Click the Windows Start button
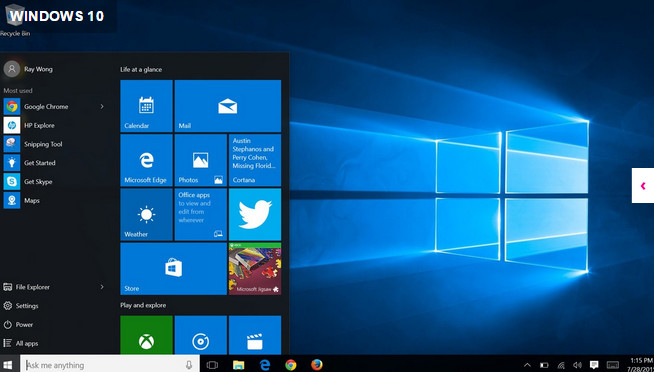 coord(8,365)
